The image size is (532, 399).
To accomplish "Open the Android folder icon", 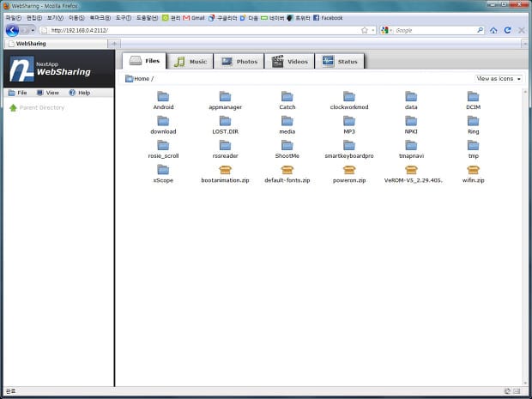I will click(x=163, y=96).
